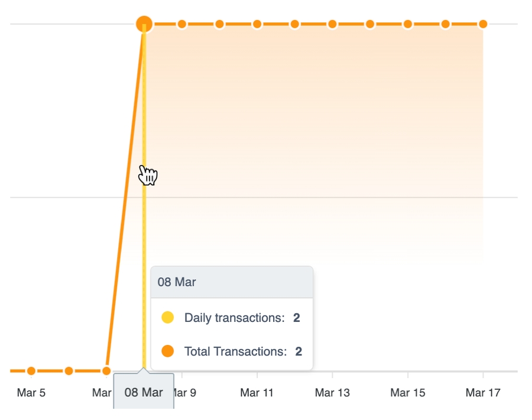Click the Mar 11 data point on the line
Screen dimensions: 532x420
click(x=257, y=24)
